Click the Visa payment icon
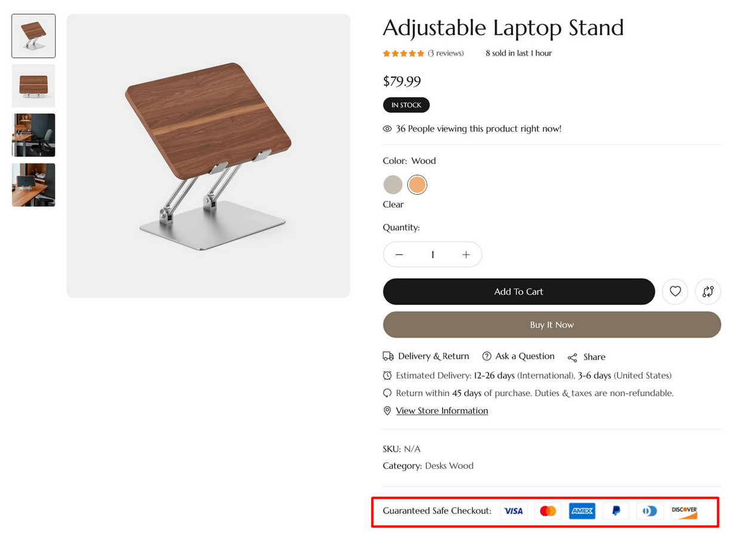 coord(514,511)
